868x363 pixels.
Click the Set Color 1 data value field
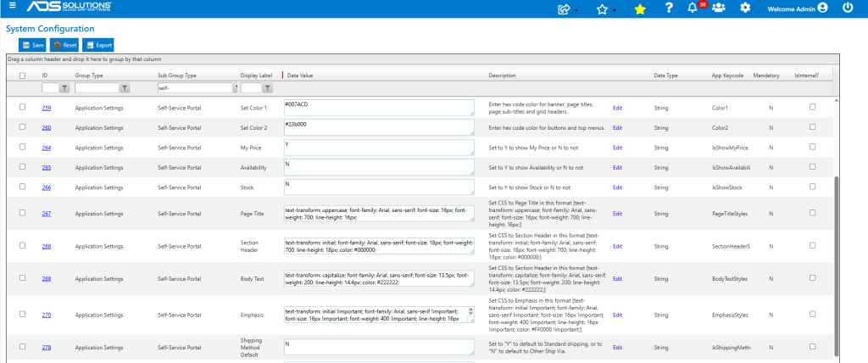(x=379, y=108)
